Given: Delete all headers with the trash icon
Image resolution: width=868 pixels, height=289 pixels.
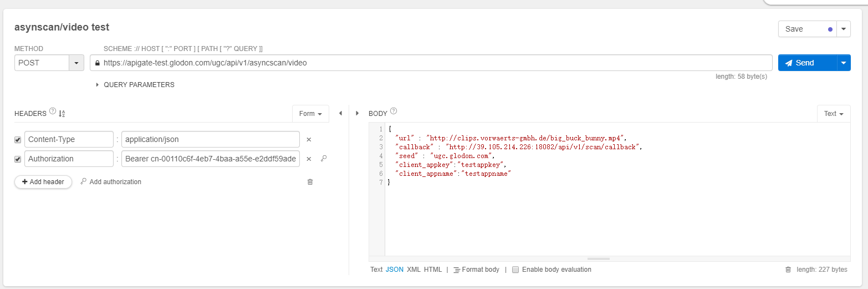Looking at the screenshot, I should 310,182.
